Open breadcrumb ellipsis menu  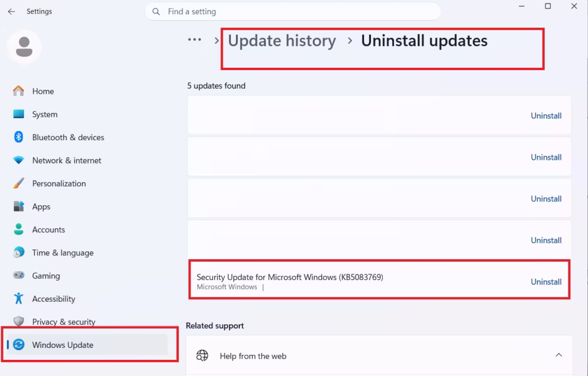[x=194, y=40]
